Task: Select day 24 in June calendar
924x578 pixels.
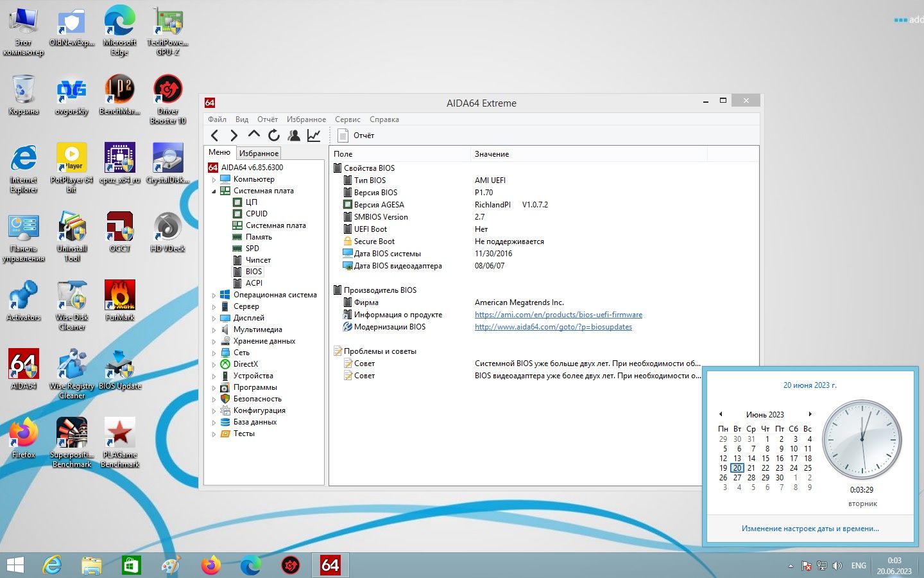Action: 794,468
